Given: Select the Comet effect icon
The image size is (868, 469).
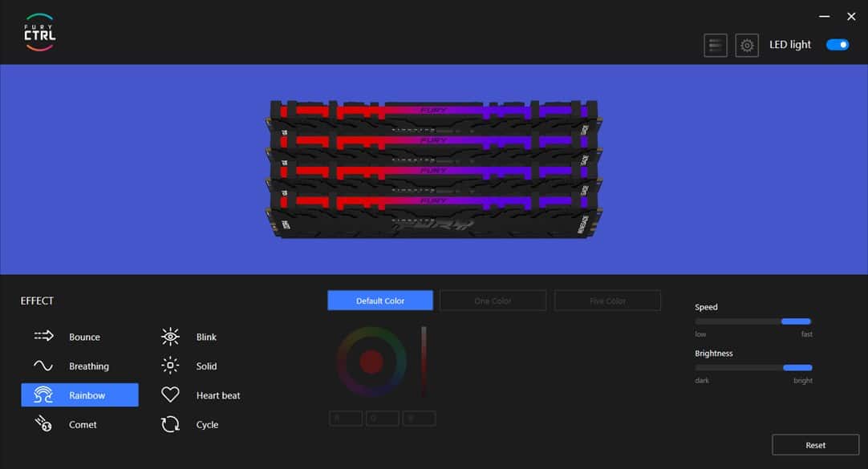Looking at the screenshot, I should [x=42, y=424].
